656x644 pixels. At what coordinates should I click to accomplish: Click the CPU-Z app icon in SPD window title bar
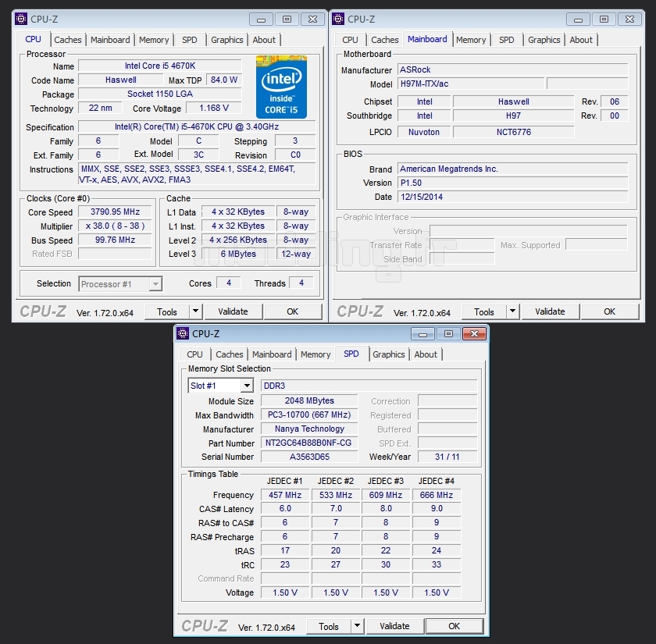[x=183, y=333]
